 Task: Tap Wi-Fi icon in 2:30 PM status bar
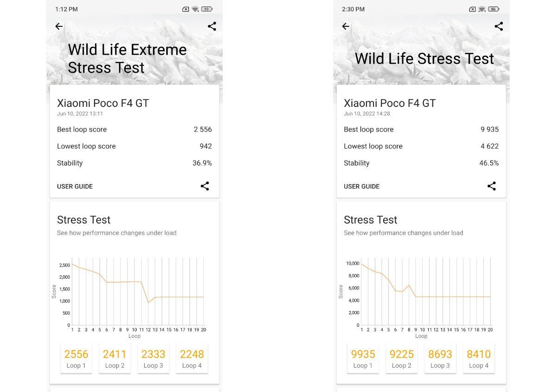[482, 9]
